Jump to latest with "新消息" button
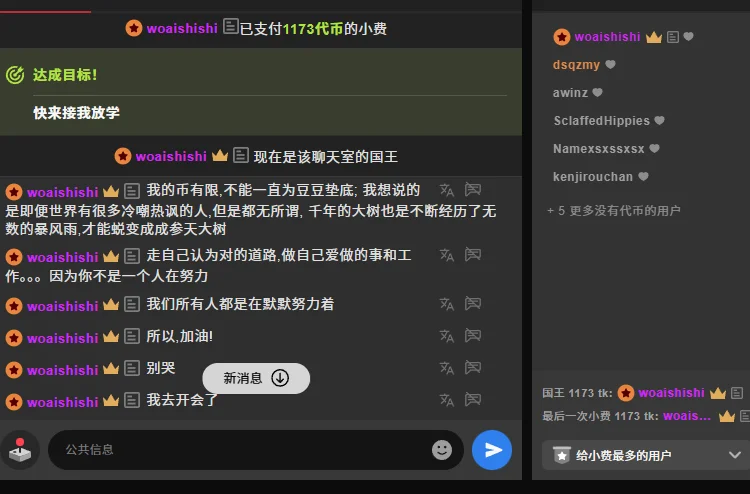 tap(256, 378)
